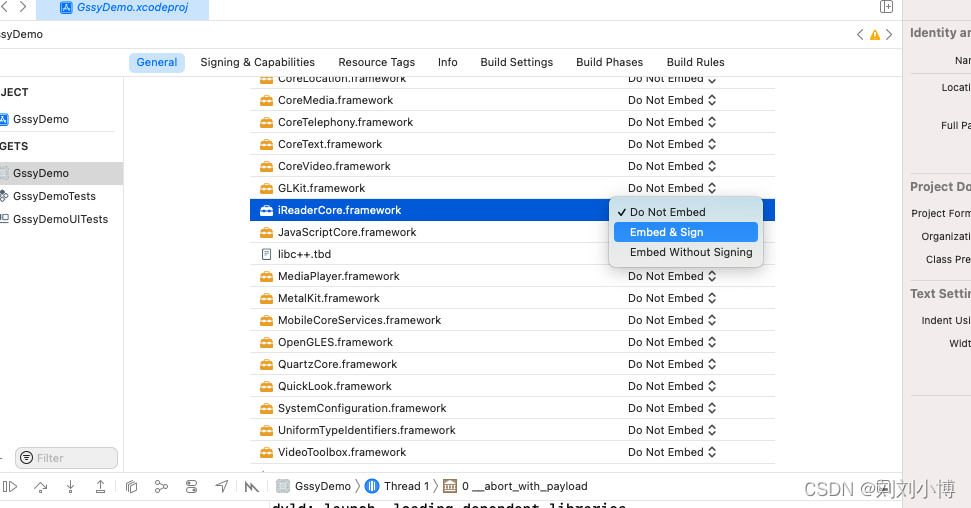Click the continue program execution debug icon

pyautogui.click(x=10, y=487)
